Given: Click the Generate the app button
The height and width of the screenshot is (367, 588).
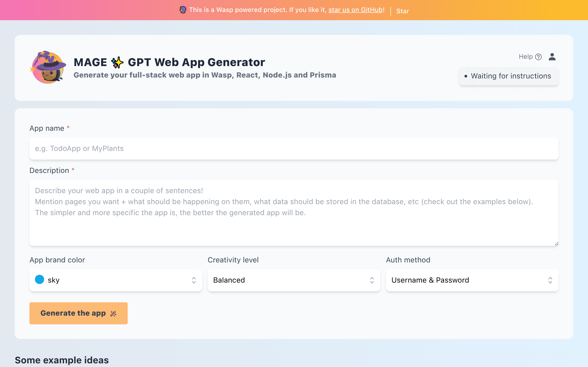Looking at the screenshot, I should click(79, 313).
